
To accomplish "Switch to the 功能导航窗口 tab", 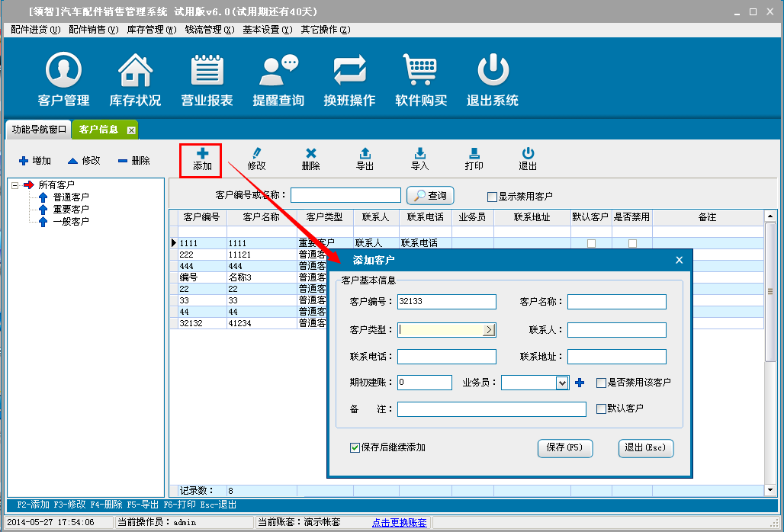I will 40,130.
